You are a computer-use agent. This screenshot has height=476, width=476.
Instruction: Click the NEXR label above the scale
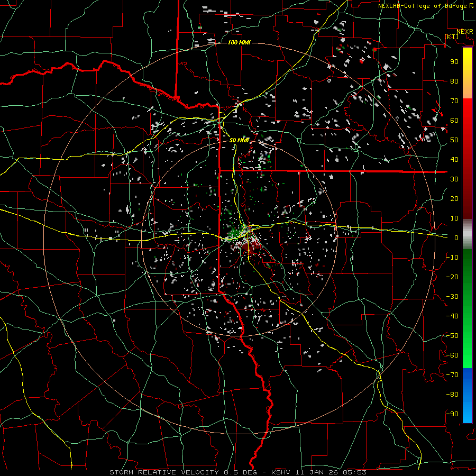coord(464,32)
